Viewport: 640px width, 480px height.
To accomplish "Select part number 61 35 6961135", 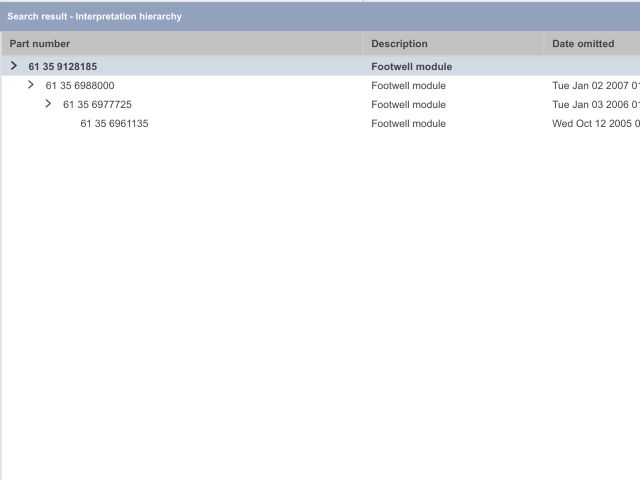I will point(114,124).
